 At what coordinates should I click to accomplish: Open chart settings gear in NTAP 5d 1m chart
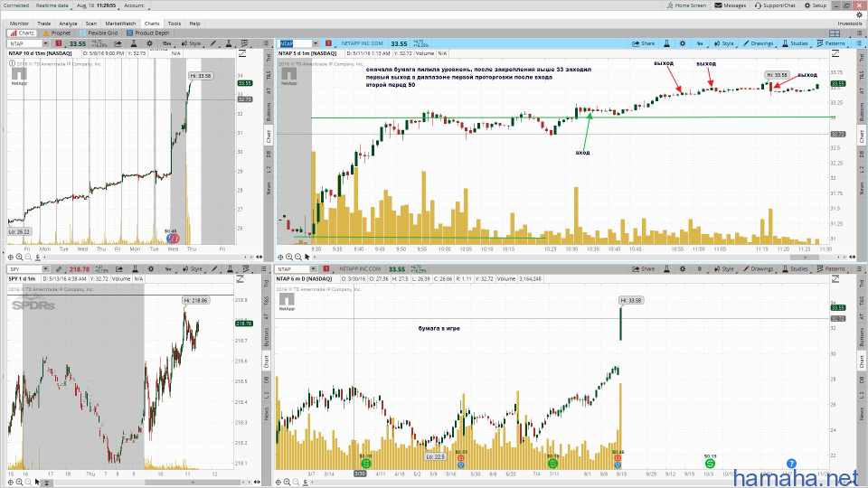(683, 43)
